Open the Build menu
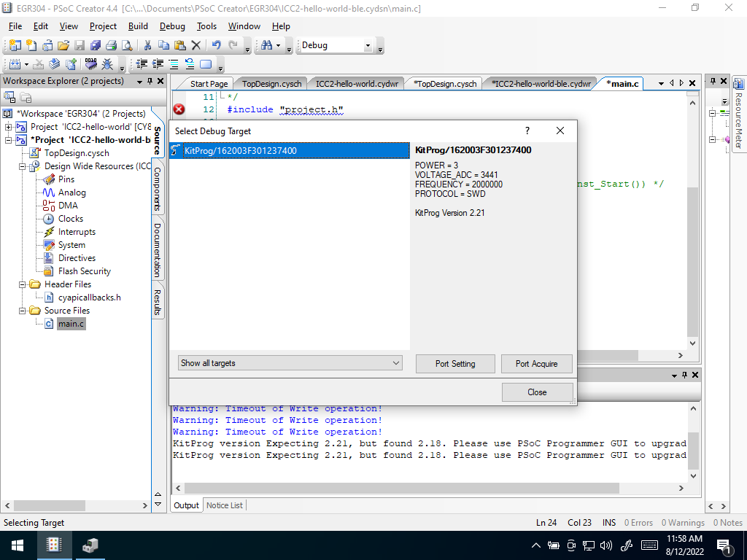 [138, 26]
